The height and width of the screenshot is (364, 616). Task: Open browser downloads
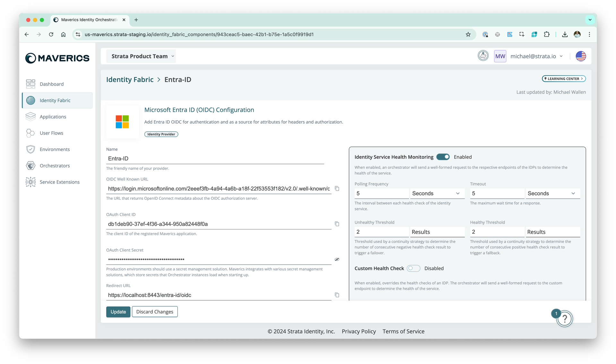(565, 34)
